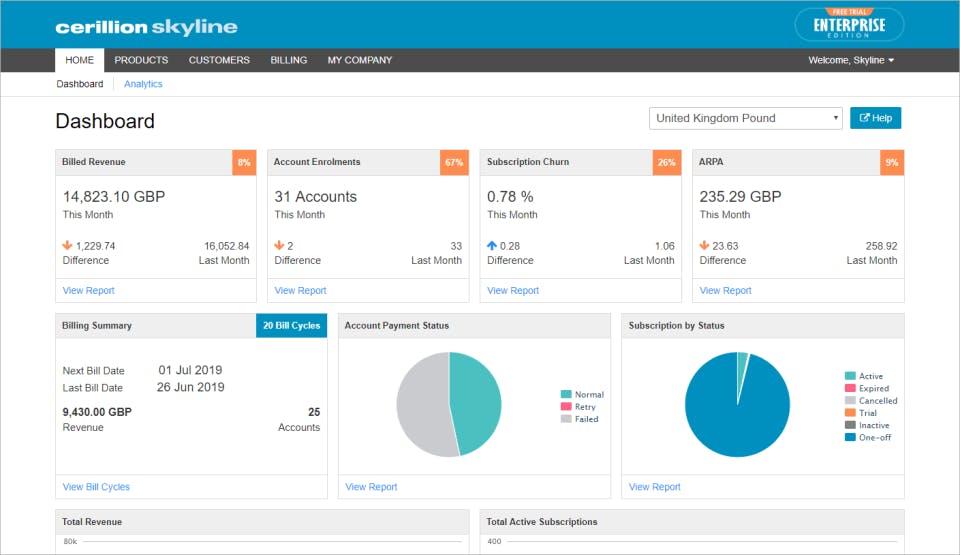Open View Bill Cycles link
Image resolution: width=960 pixels, height=555 pixels.
click(96, 487)
